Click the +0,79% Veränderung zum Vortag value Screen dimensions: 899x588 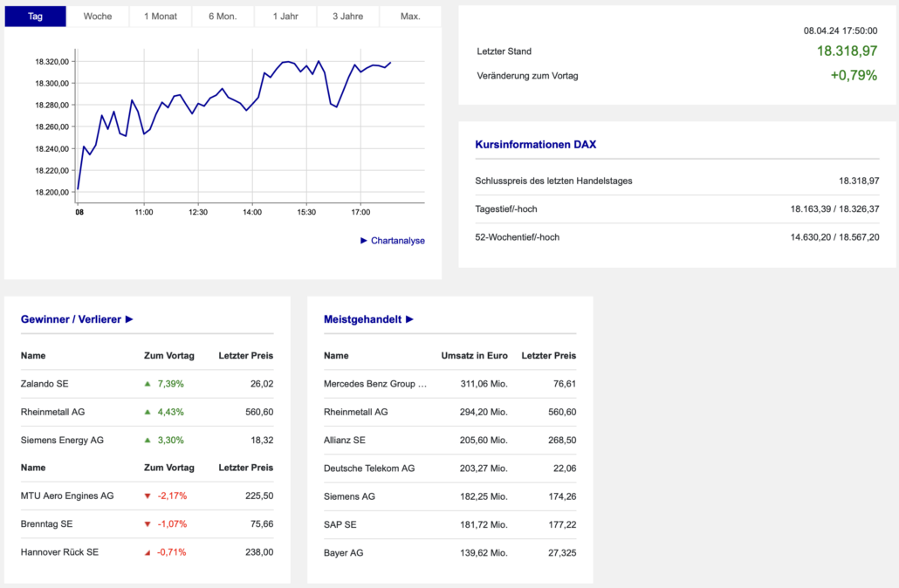pos(854,75)
